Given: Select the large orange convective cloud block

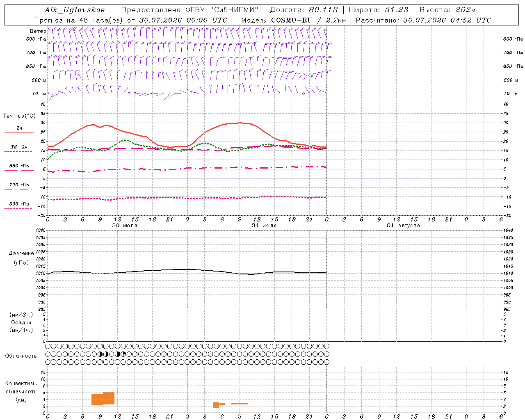Looking at the screenshot, I should click(103, 399).
